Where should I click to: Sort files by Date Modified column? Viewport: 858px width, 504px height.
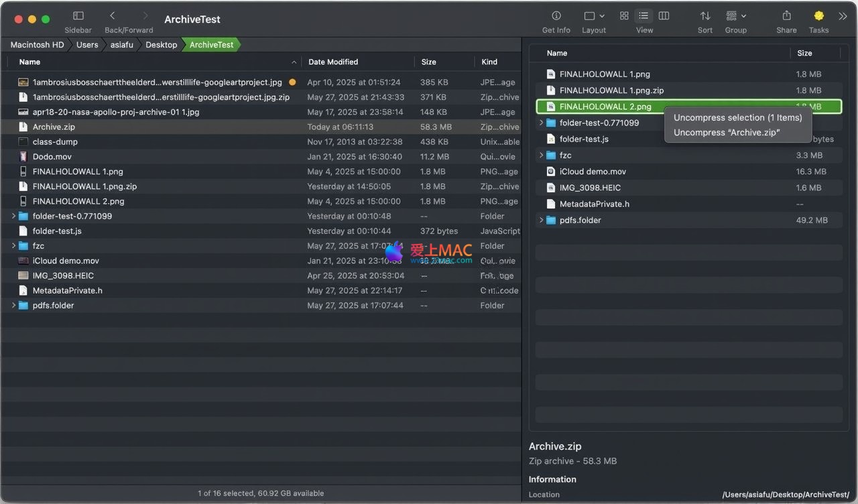(x=333, y=62)
